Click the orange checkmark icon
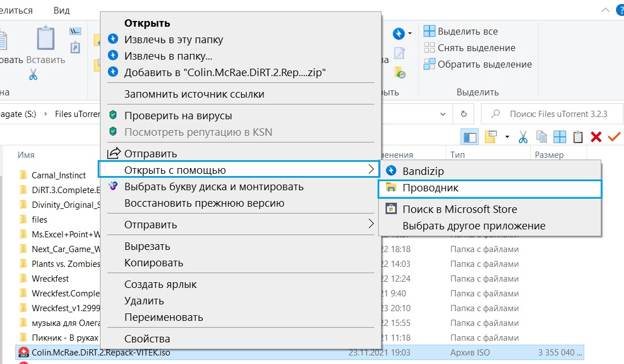This screenshot has width=624, height=364. pyautogui.click(x=614, y=136)
